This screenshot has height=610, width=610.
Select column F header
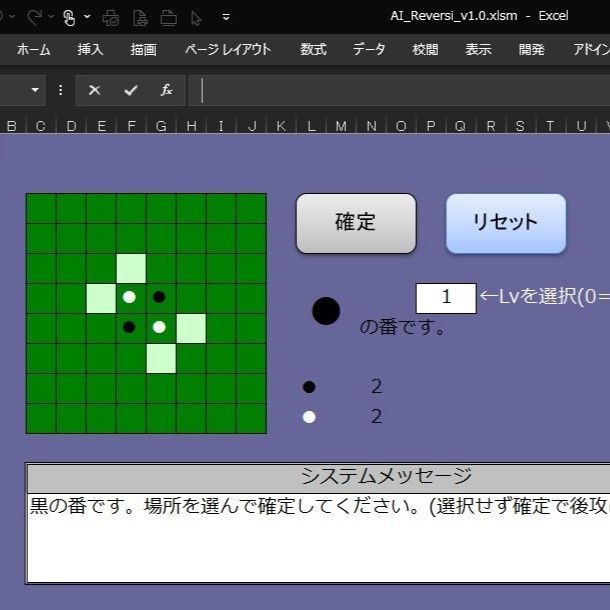point(131,126)
